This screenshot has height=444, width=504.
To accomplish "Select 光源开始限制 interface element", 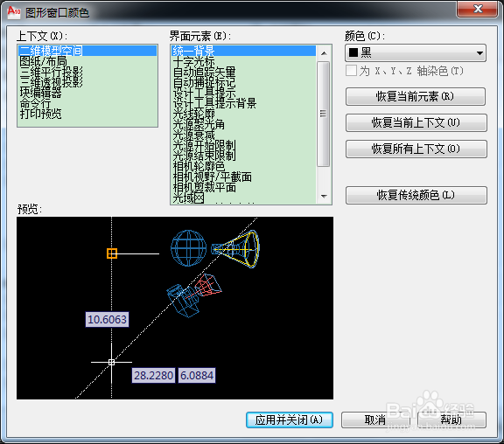I will (243, 145).
